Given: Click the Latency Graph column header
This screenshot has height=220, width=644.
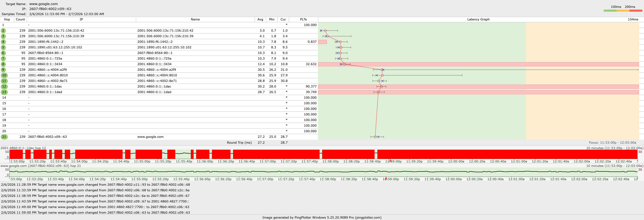Looking at the screenshot, I should click(x=478, y=19).
